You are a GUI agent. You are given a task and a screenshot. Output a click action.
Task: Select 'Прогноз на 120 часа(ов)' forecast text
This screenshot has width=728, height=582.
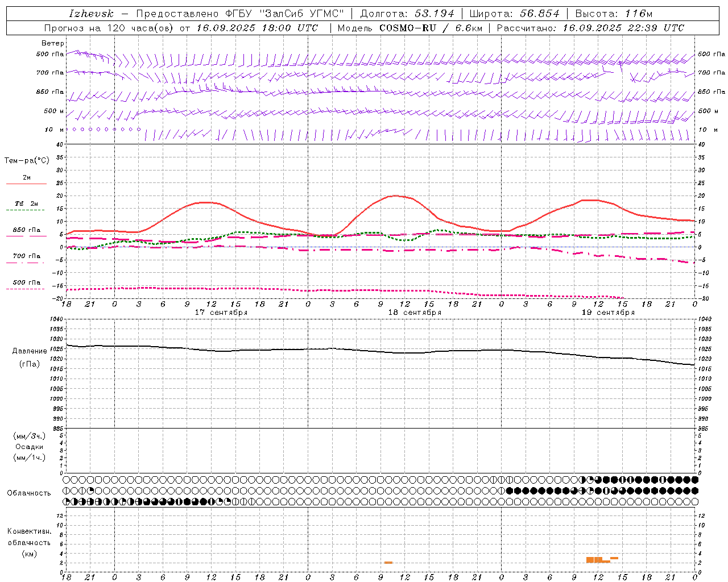110,28
